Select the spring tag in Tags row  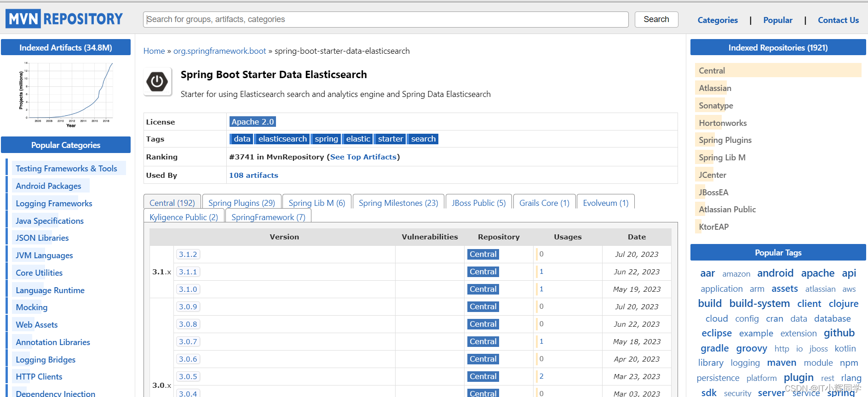[x=326, y=139]
